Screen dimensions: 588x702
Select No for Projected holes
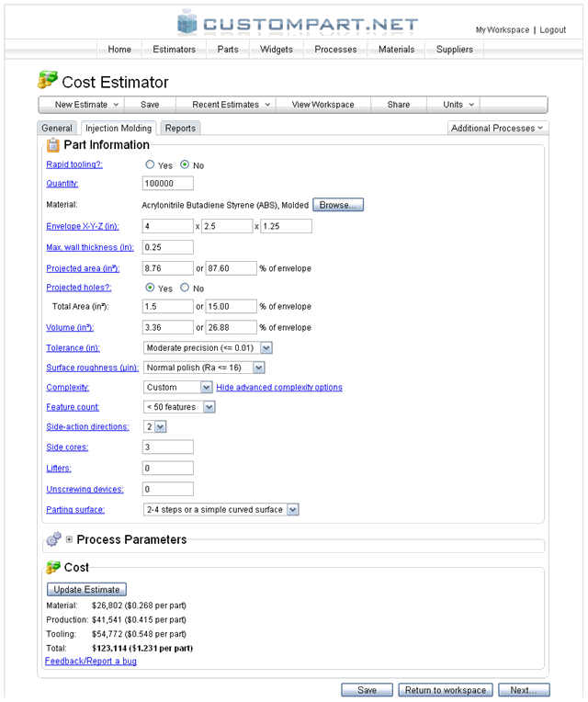[x=185, y=288]
